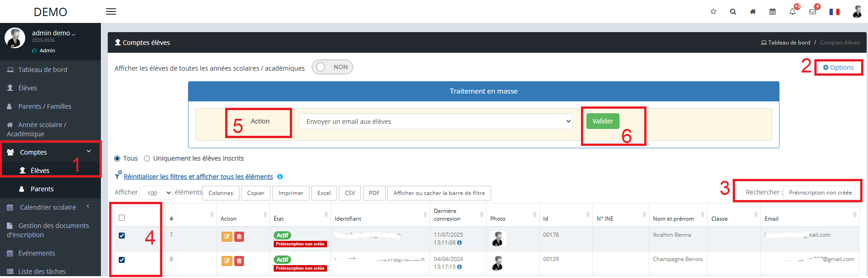This screenshot has width=868, height=278.
Task: Open the notifications bell icon
Action: 792,11
